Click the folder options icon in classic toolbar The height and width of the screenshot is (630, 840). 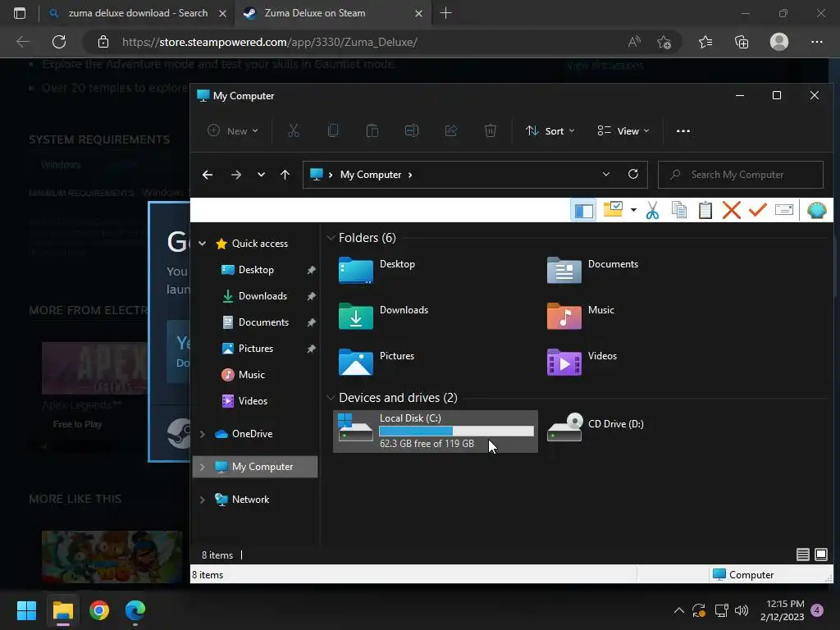tap(613, 209)
